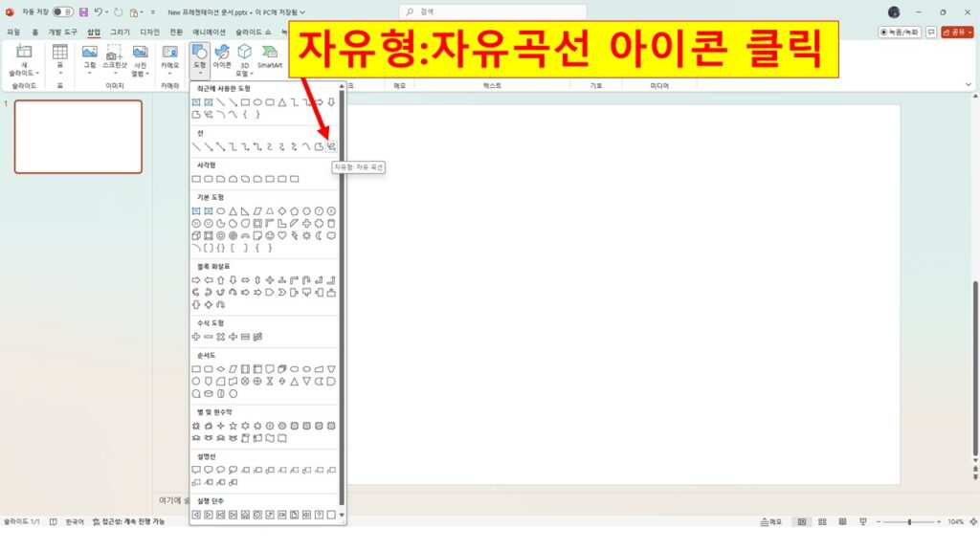Select the Heart shape in 기본 도형
Viewport: 980px width, 551px height.
(282, 235)
